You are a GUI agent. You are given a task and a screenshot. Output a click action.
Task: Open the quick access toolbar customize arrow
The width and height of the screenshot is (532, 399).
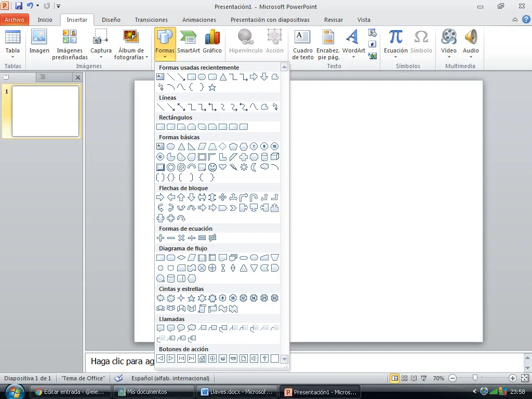pyautogui.click(x=58, y=6)
